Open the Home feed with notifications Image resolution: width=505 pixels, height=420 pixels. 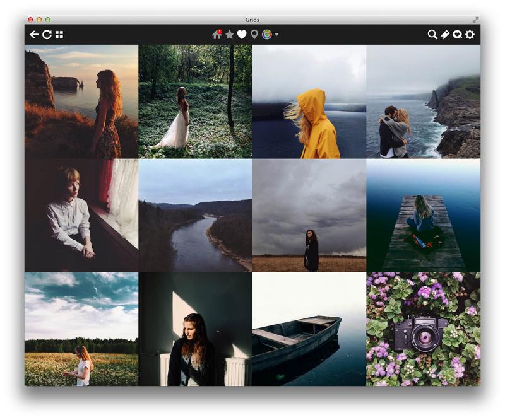[x=217, y=34]
